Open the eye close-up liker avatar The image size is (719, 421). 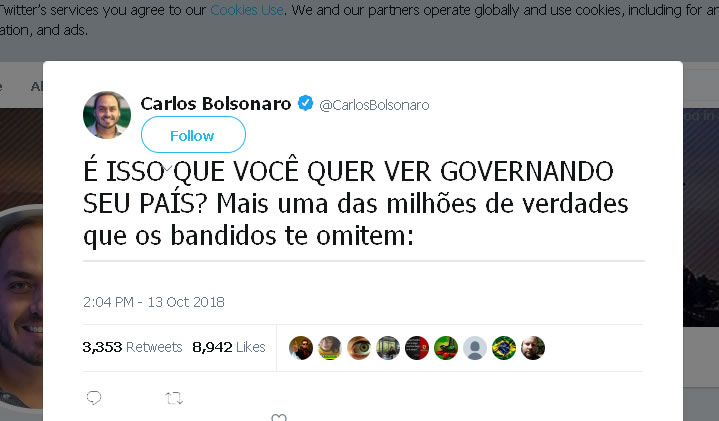359,348
